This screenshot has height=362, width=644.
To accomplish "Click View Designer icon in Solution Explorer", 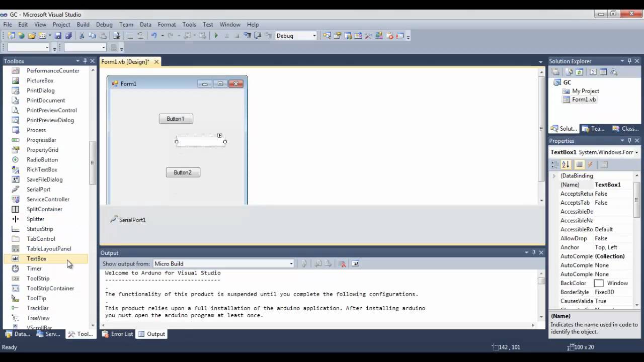I will pyautogui.click(x=603, y=72).
